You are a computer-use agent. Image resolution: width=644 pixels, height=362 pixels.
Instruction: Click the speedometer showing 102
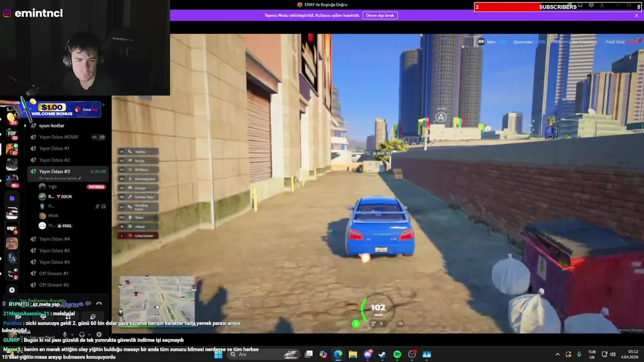coord(378,310)
